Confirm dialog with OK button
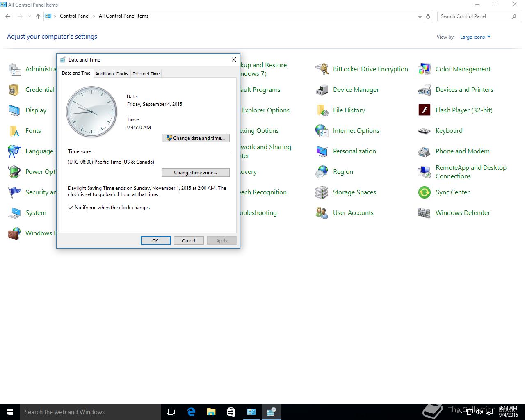This screenshot has width=525, height=420. pyautogui.click(x=155, y=241)
